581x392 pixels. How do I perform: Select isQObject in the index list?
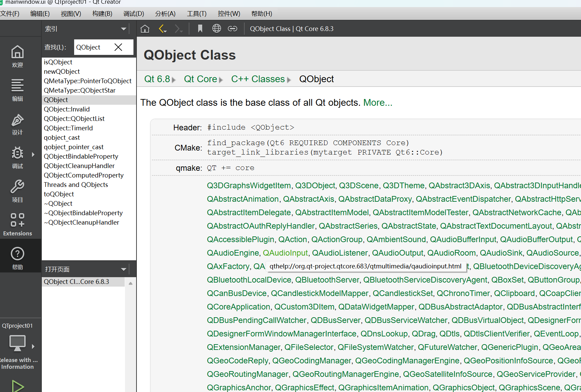[x=89, y=62]
